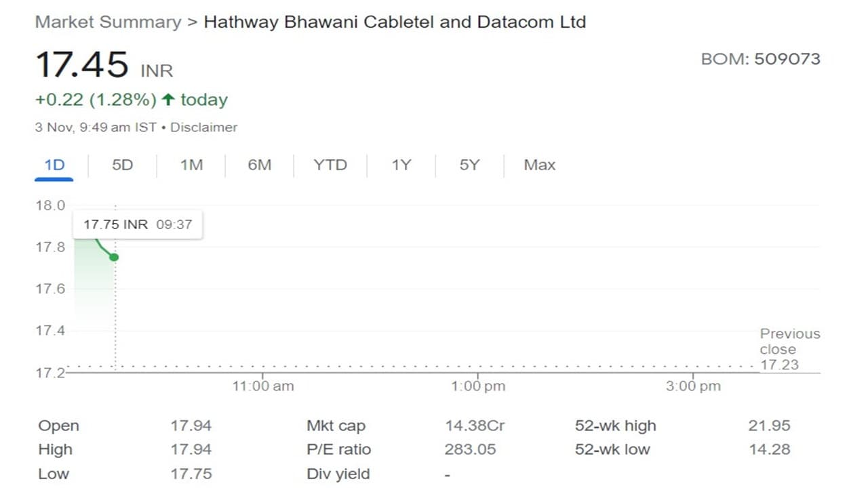Click the 1:00 pm axis label
Viewport: 868px width, 488px height.
point(478,386)
